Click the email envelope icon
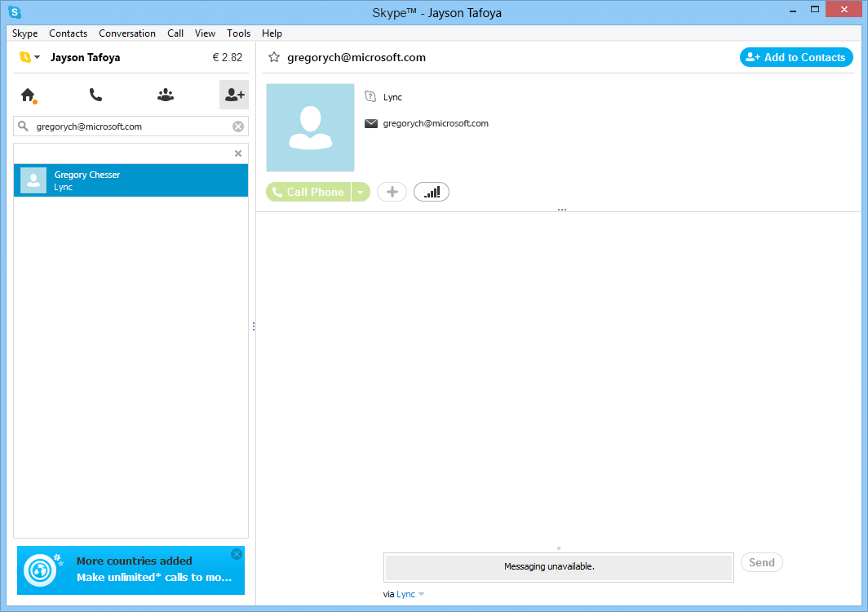 point(371,123)
